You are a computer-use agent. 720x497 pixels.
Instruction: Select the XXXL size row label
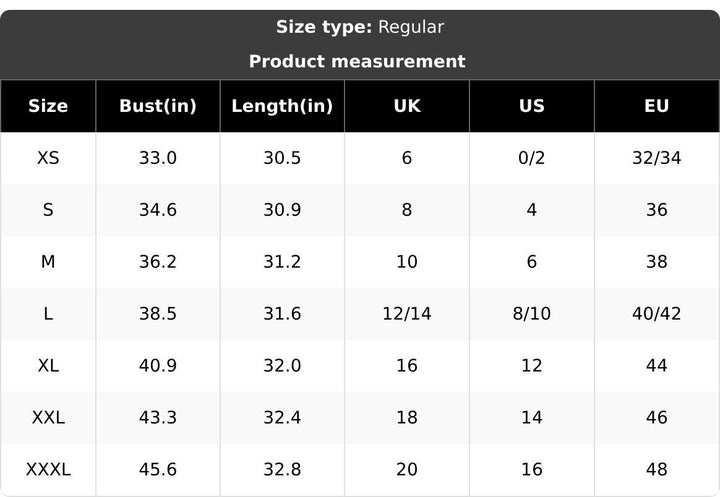48,469
